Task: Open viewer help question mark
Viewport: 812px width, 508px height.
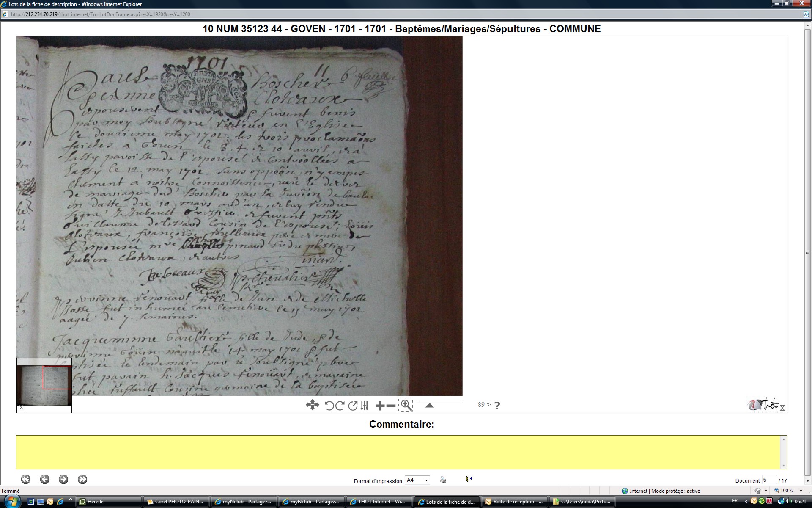Action: pos(497,405)
